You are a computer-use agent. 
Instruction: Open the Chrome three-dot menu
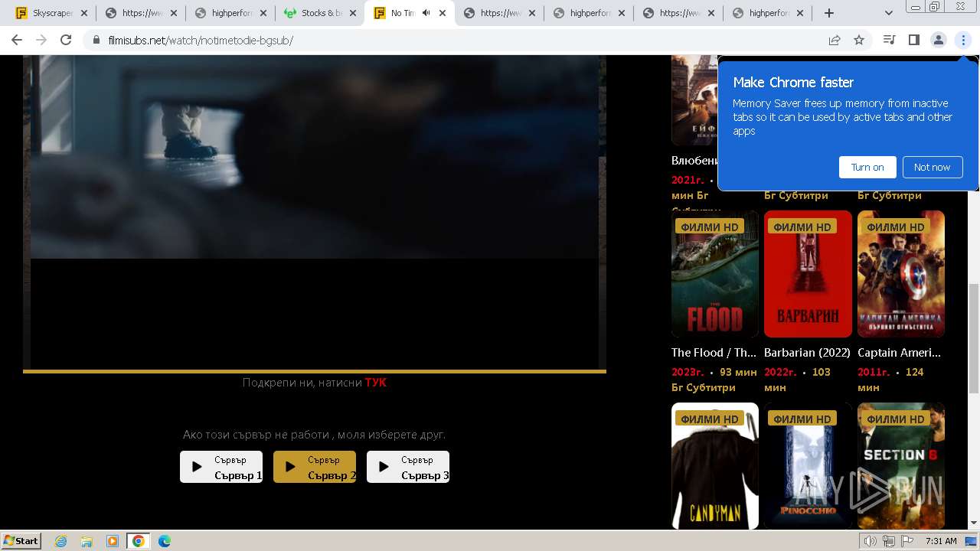pos(963,40)
